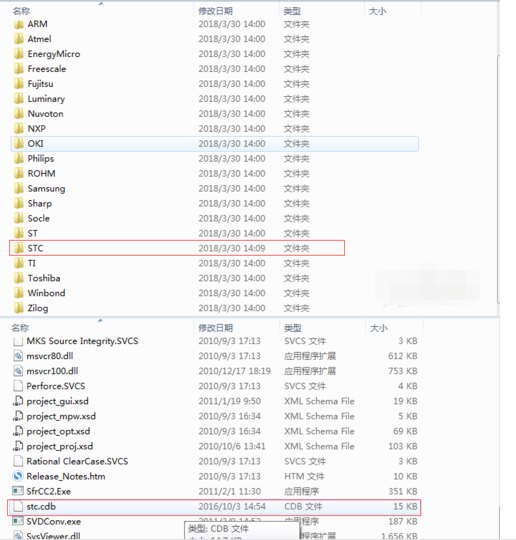This screenshot has height=540, width=516.
Task: Select the STC folder icon
Action: coord(19,248)
